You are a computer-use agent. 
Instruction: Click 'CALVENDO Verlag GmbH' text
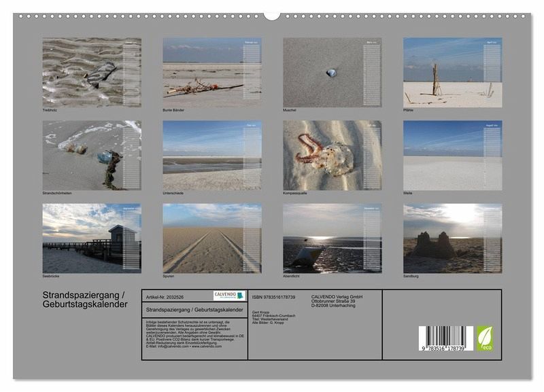(337, 297)
